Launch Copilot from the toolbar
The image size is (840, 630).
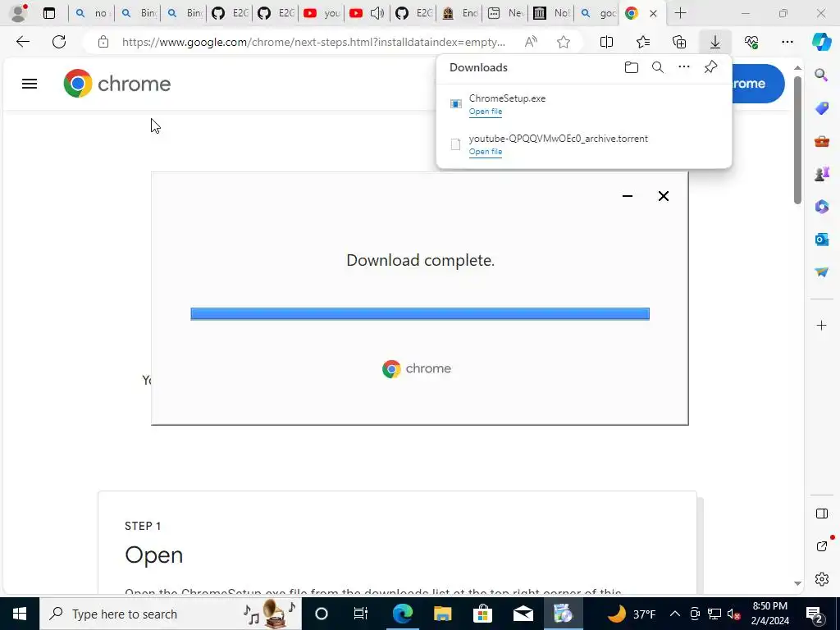pyautogui.click(x=821, y=42)
